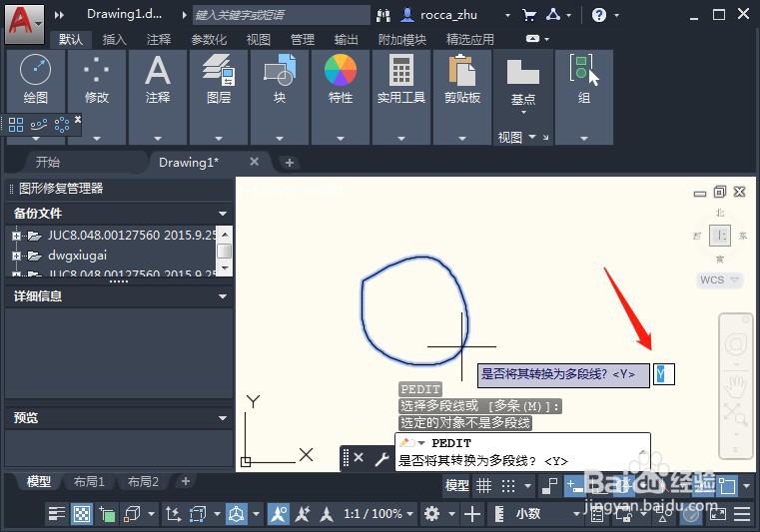
Task: Toggle dynamic input in status bar
Action: pyautogui.click(x=575, y=485)
